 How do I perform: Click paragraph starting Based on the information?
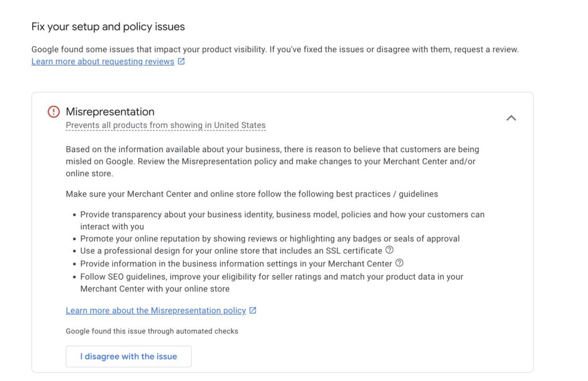coord(272,161)
